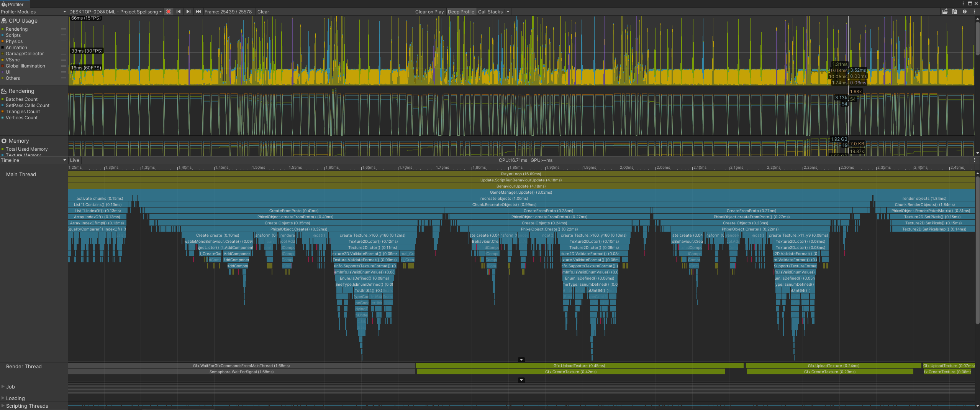Expand the Job thread group
The image size is (980, 410).
point(3,387)
